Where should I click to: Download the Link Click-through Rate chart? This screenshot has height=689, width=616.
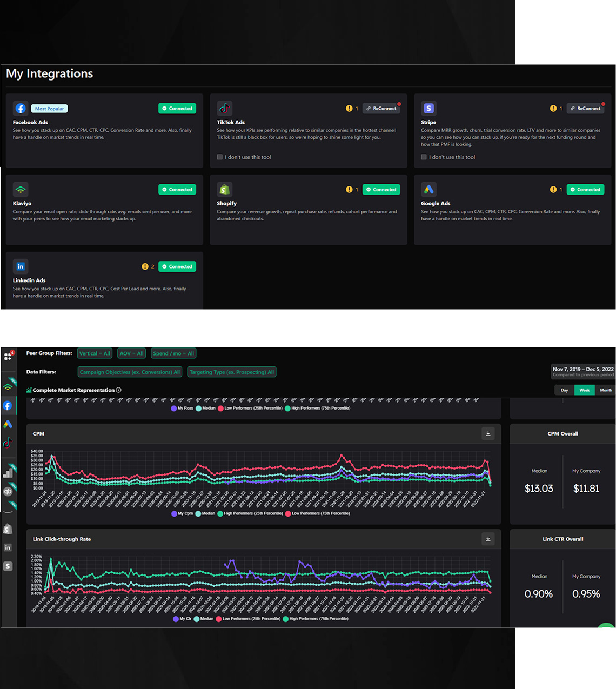(x=488, y=539)
